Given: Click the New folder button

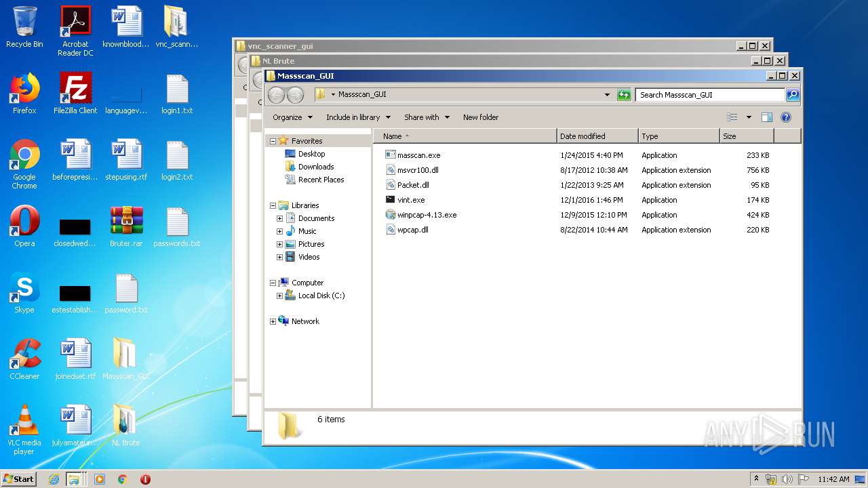Looking at the screenshot, I should (481, 117).
